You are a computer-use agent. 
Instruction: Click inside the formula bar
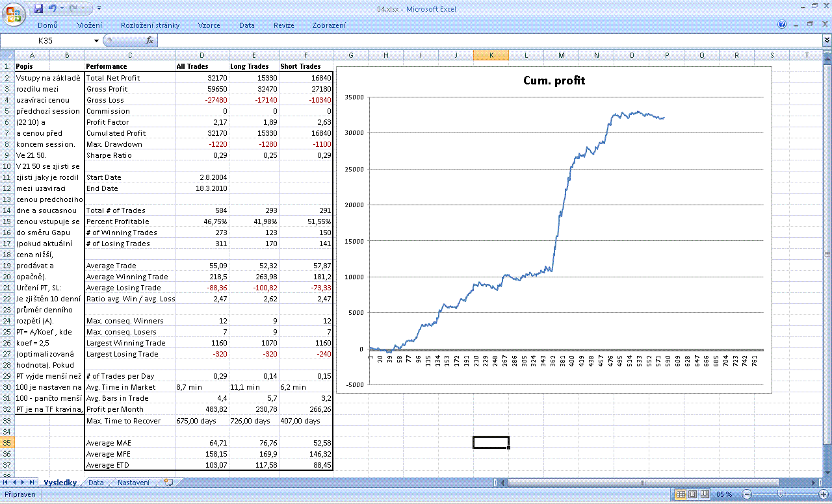[x=489, y=40]
